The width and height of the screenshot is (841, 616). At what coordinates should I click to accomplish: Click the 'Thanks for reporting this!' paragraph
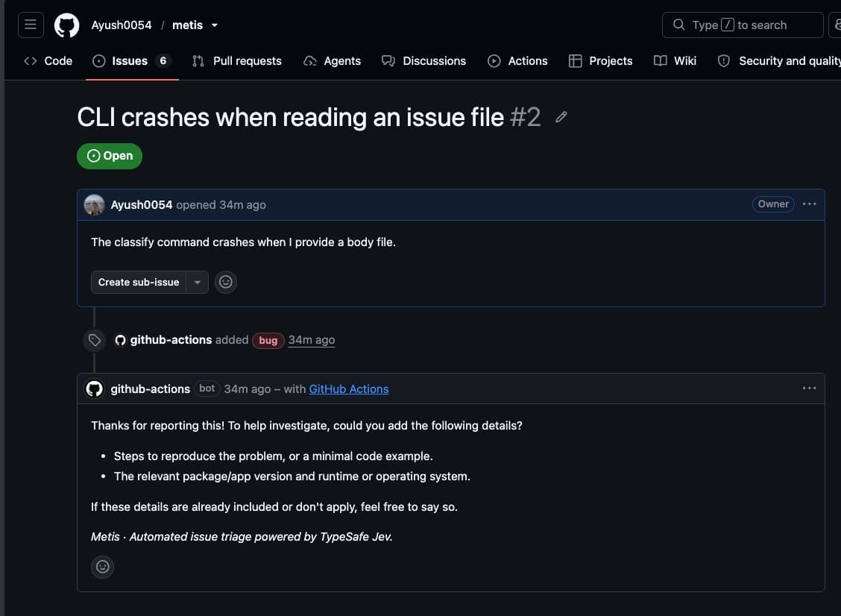(306, 426)
